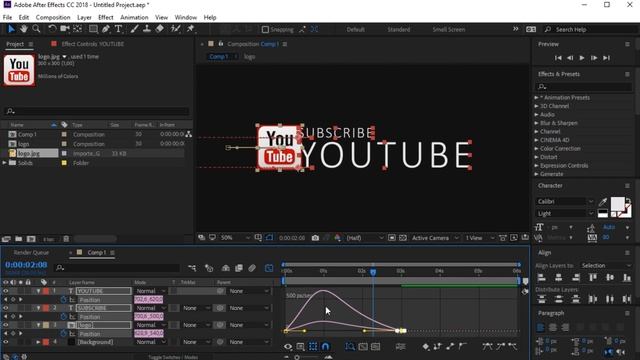Select the Rectangle shape tool

93,29
